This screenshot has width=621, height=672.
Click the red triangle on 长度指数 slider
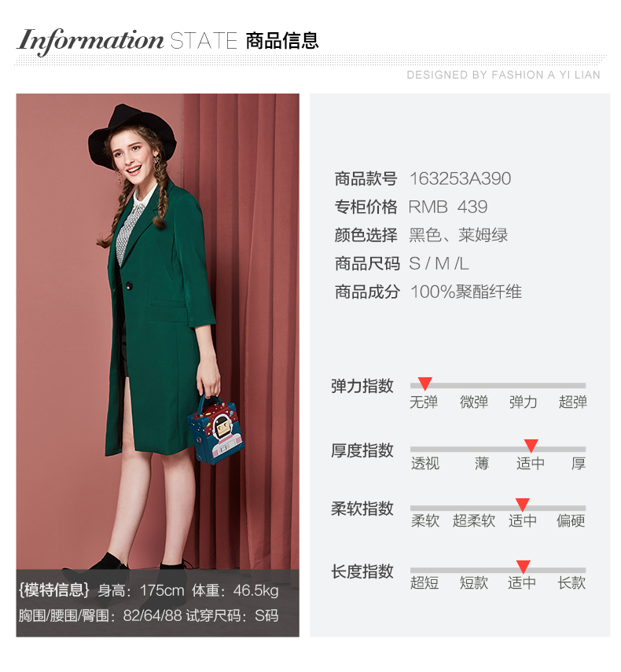point(524,567)
